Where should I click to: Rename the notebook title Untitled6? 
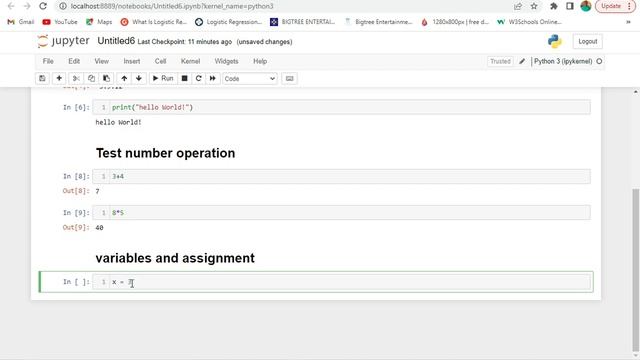[x=116, y=41]
